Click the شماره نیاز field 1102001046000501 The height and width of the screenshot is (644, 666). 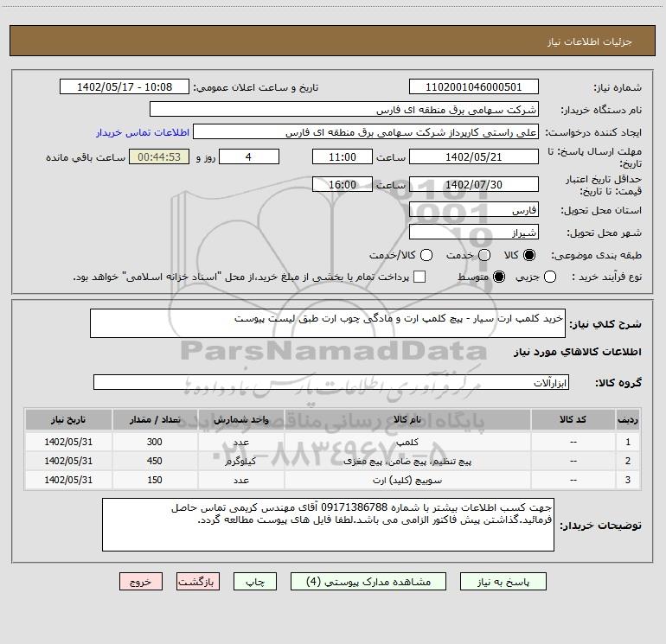pyautogui.click(x=474, y=86)
